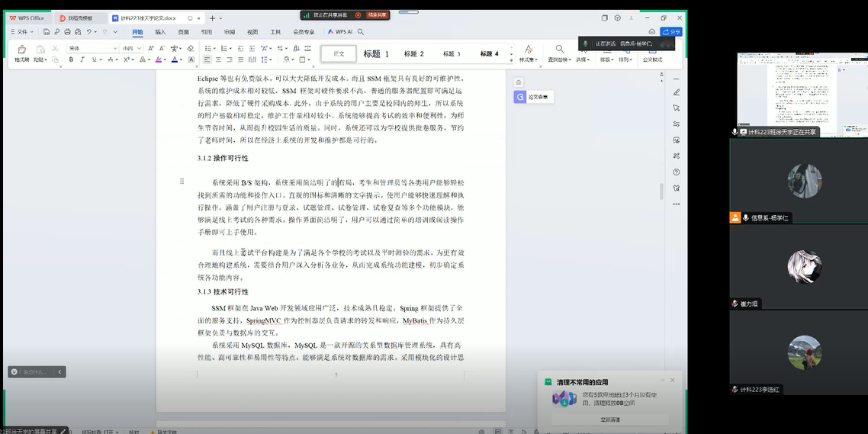This screenshot has height=434, width=868.
Task: Click the clear formatting eraser icon
Action: (x=191, y=48)
